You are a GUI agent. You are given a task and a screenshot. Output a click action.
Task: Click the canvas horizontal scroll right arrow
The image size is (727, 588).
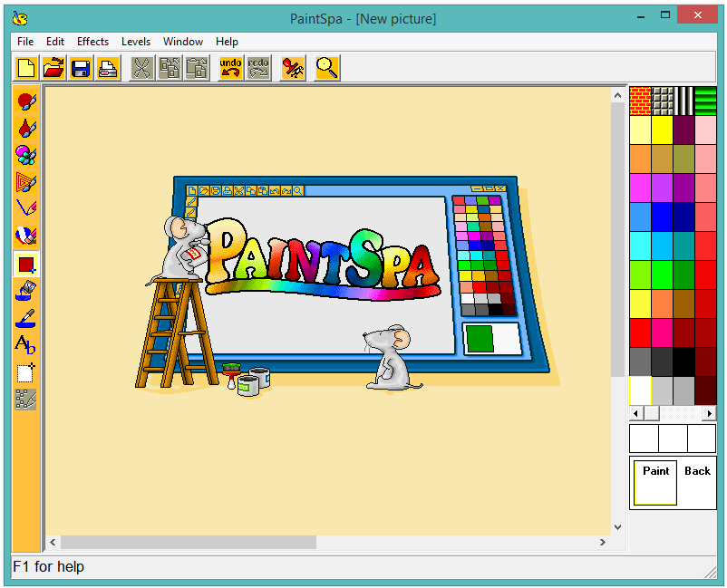(602, 542)
